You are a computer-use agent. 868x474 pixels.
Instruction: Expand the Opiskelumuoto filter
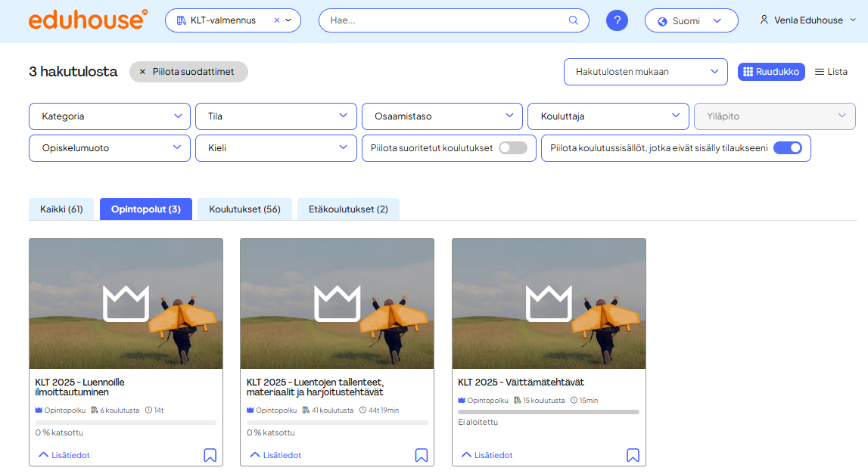[x=110, y=148]
